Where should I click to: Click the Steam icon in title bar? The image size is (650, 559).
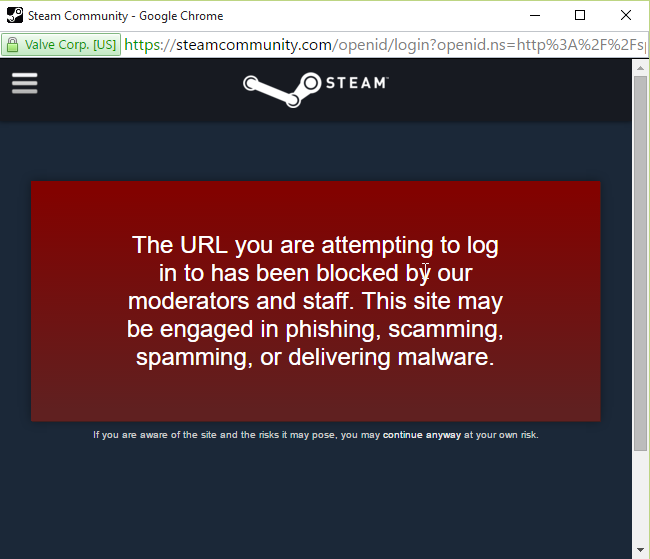pyautogui.click(x=15, y=15)
